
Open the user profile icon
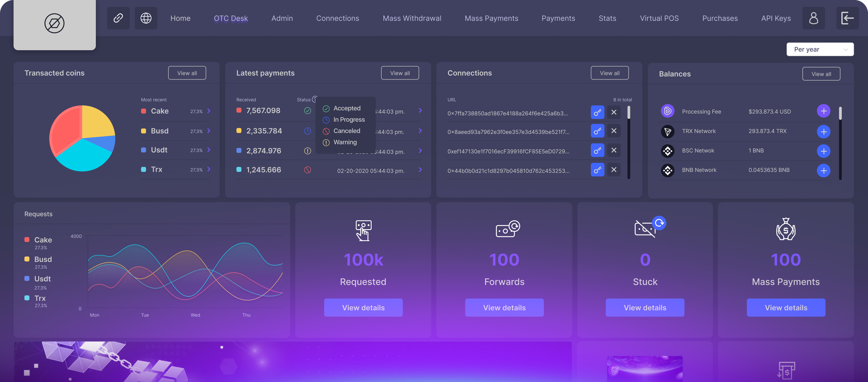coord(814,18)
